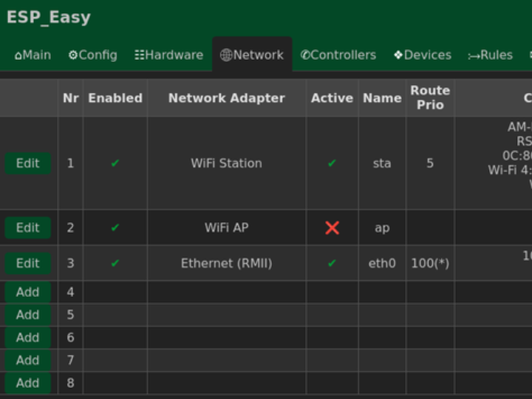Add network adapter in slot 5
Viewport: 532px width, 399px height.
point(28,315)
